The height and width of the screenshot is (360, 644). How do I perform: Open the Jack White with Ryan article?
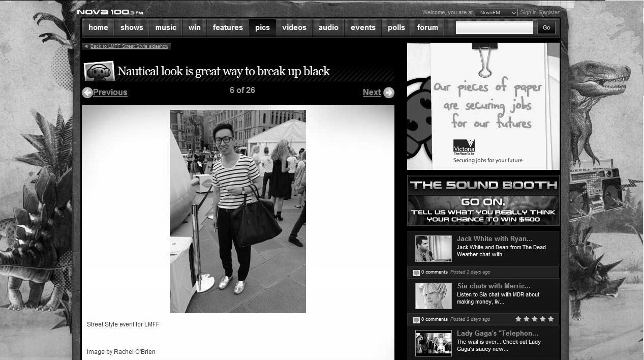[x=493, y=238]
